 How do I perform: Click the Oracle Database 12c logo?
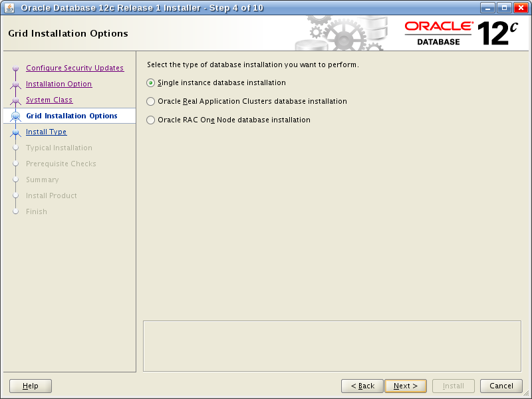461,33
